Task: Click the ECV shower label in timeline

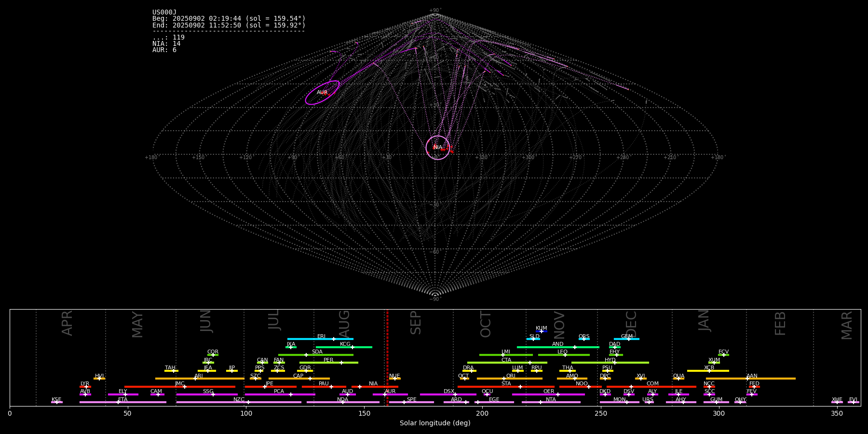Action: pos(723,352)
